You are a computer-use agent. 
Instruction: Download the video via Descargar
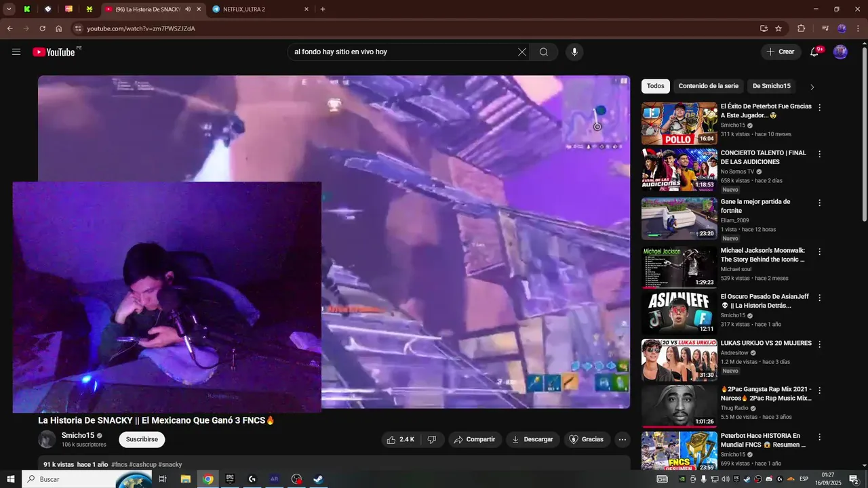tap(532, 439)
